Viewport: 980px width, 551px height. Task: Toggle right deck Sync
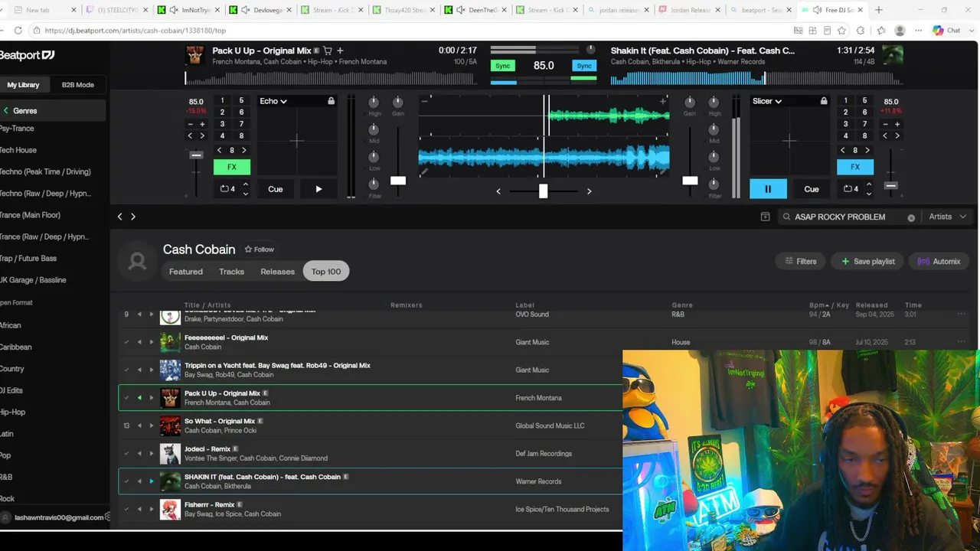(x=584, y=66)
